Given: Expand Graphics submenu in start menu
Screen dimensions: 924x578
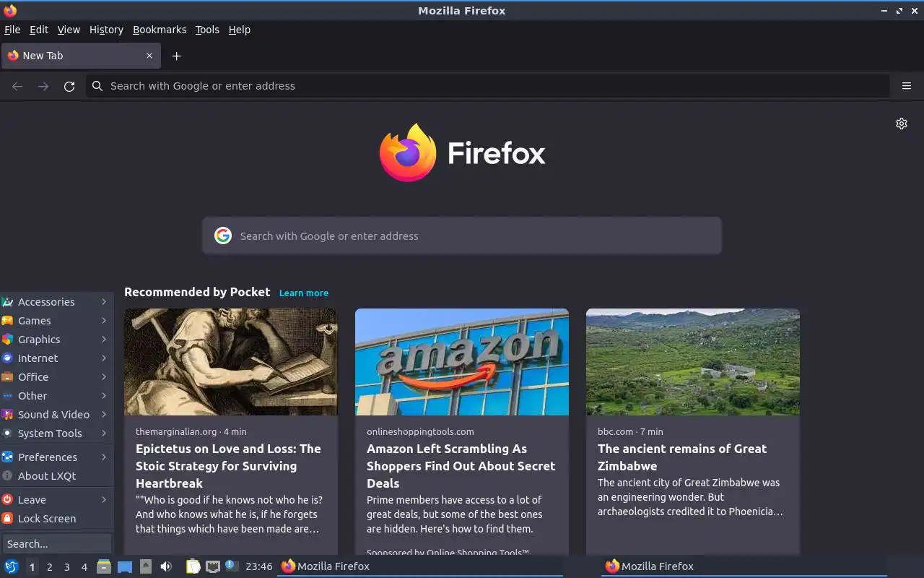Looking at the screenshot, I should click(56, 340).
